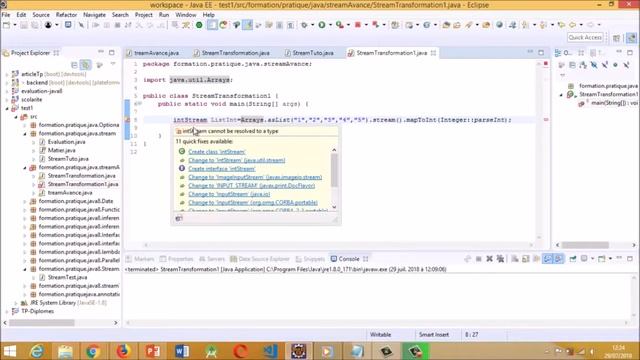Toggle Scroll Lock in Console toolbar

526,259
